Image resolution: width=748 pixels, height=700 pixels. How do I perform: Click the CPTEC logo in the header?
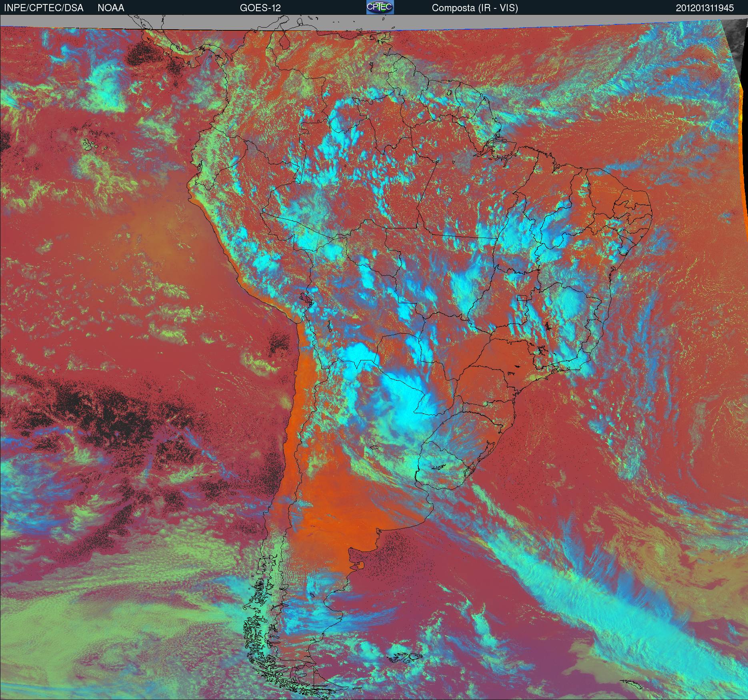tap(380, 7)
